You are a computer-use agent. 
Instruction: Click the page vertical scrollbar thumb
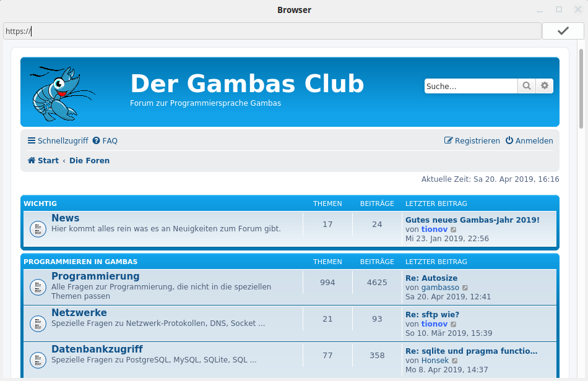(581, 89)
